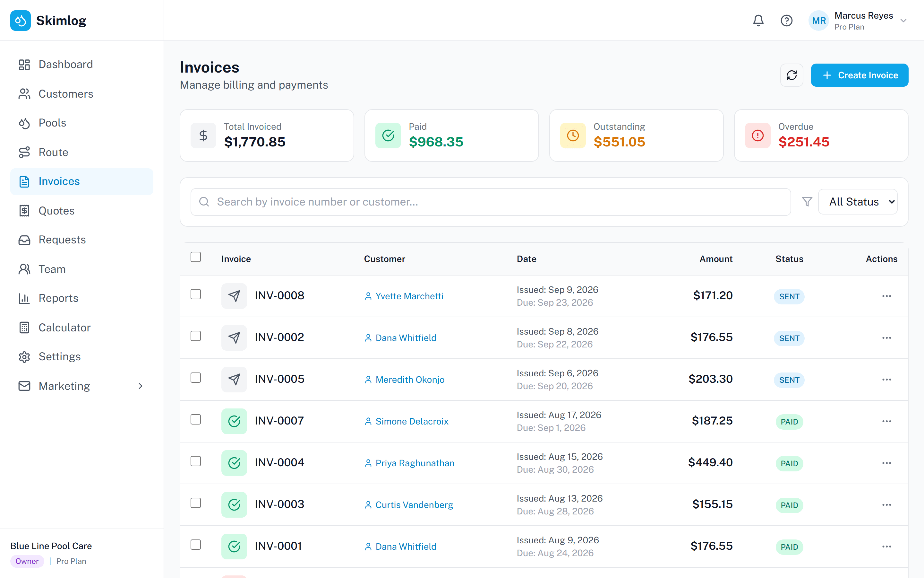Click the Owner role badge
The height and width of the screenshot is (578, 924).
coord(27,561)
